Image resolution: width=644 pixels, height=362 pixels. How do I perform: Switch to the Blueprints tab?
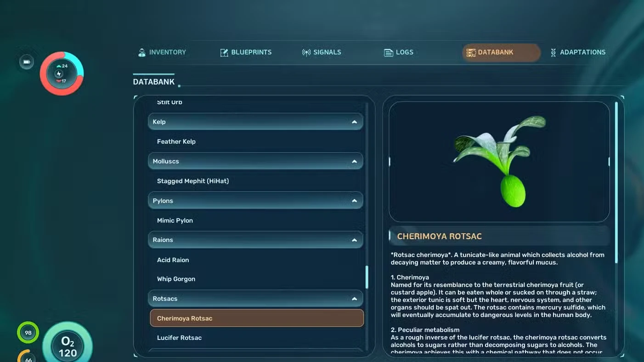pyautogui.click(x=246, y=52)
